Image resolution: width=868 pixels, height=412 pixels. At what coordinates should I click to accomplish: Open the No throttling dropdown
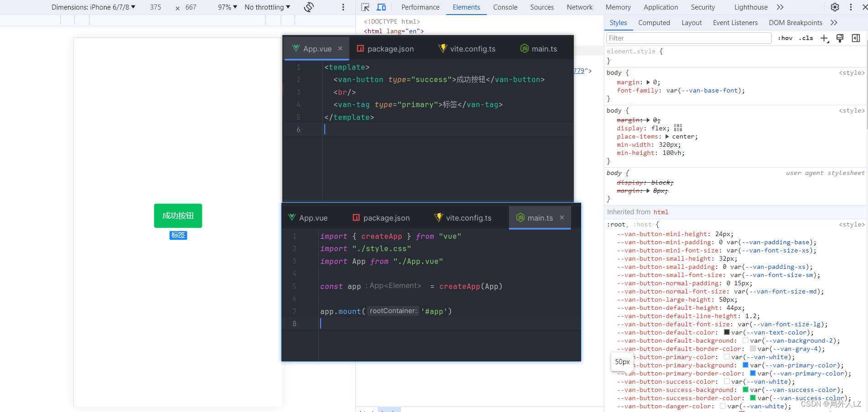click(x=267, y=7)
